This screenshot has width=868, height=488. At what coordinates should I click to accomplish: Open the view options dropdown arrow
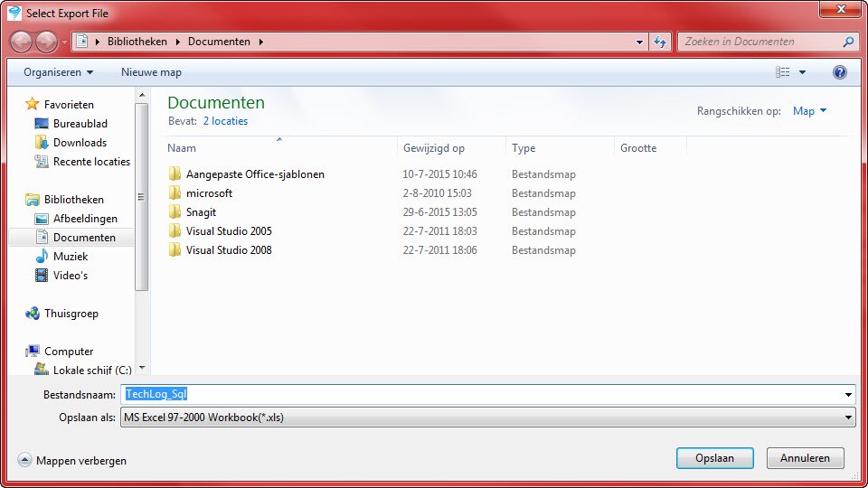(802, 72)
